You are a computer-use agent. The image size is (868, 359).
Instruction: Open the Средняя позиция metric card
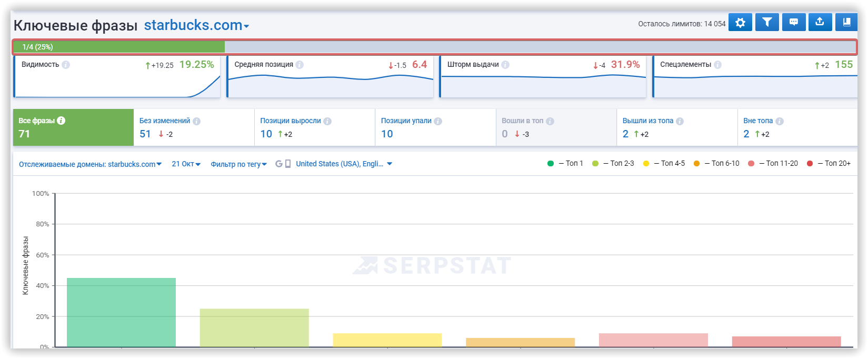330,77
